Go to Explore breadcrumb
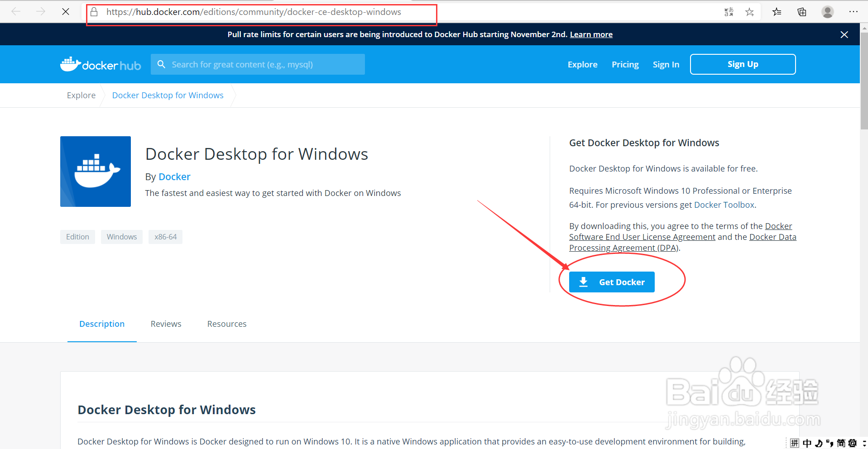868x449 pixels. click(81, 95)
